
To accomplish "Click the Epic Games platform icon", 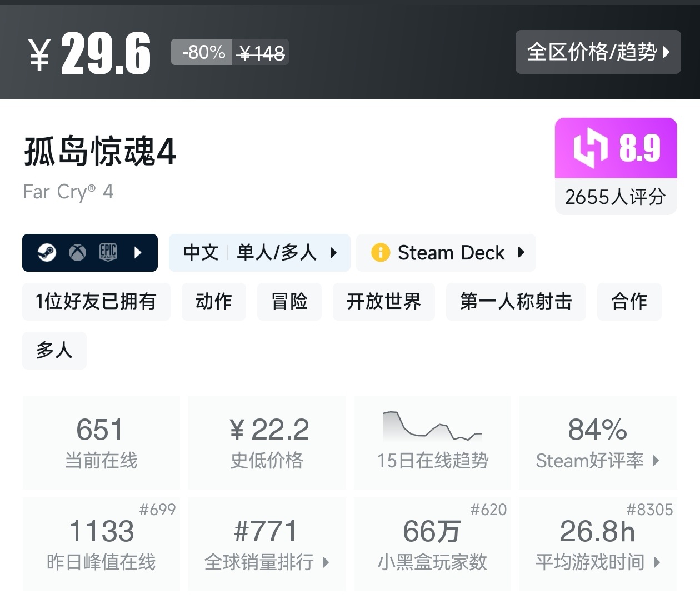I will coord(108,253).
